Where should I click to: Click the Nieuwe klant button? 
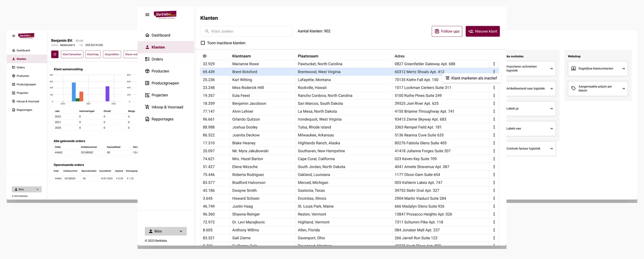click(483, 31)
